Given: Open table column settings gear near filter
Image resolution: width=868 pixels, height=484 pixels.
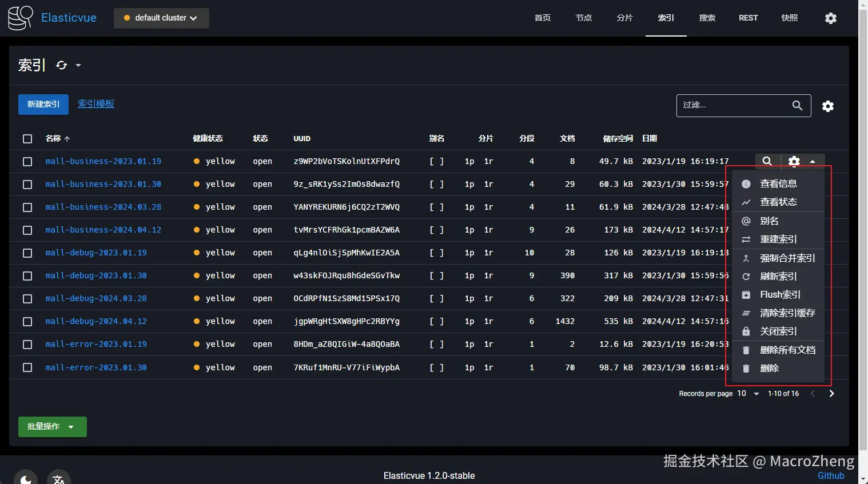Looking at the screenshot, I should [x=828, y=106].
